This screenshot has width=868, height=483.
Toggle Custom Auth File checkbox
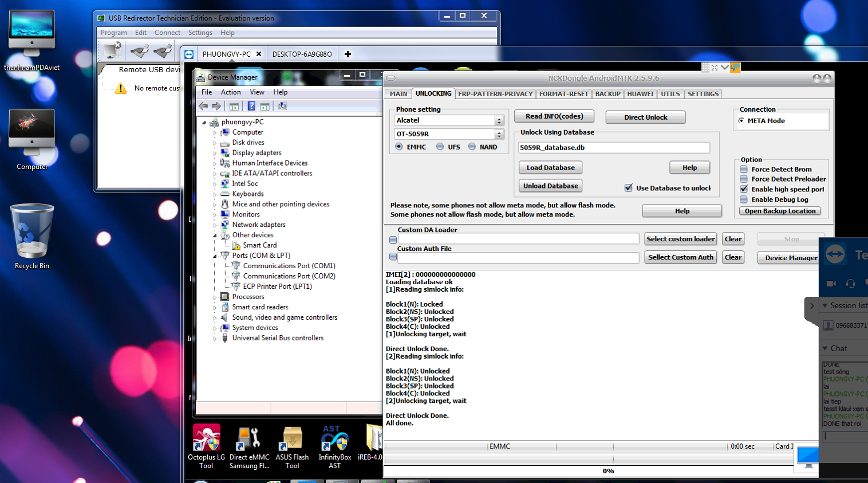(393, 257)
